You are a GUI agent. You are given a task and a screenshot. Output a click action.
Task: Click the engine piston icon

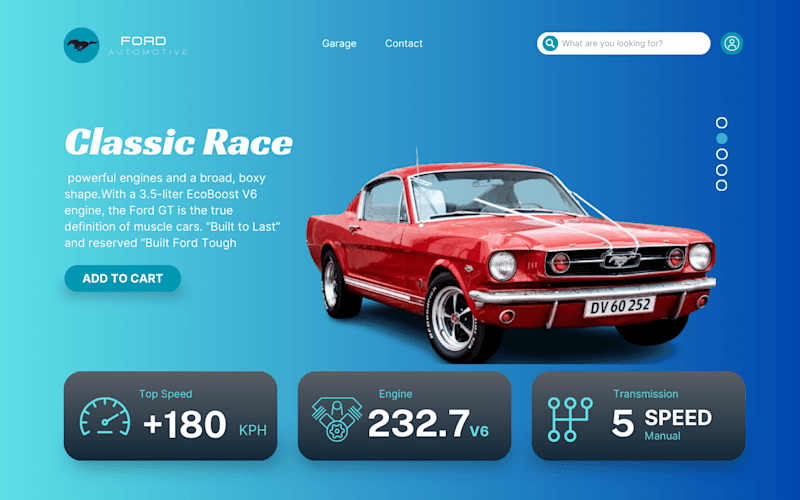tap(337, 420)
